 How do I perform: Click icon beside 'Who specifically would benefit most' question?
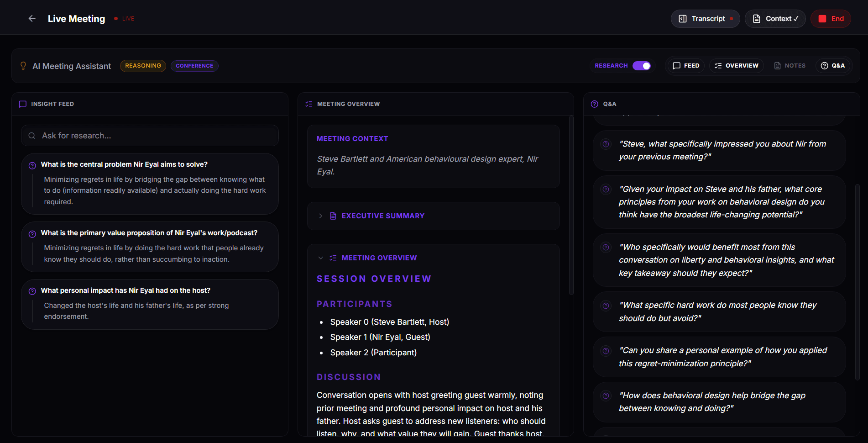point(606,248)
